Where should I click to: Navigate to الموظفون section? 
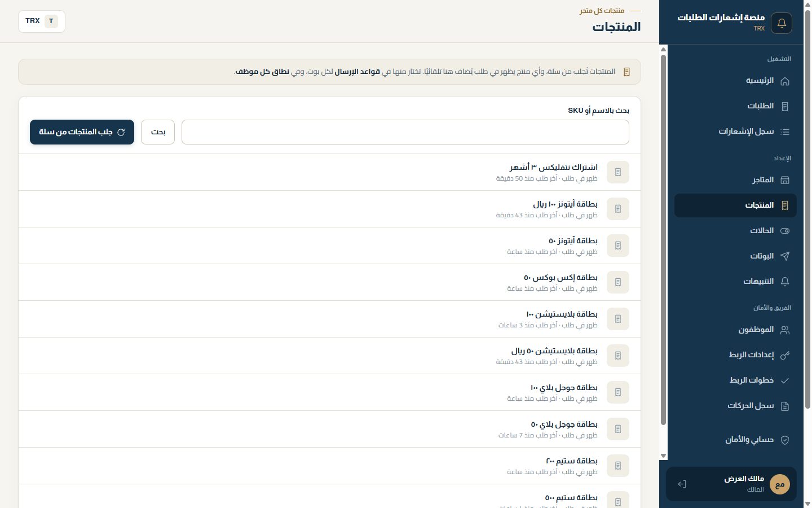(x=735, y=330)
